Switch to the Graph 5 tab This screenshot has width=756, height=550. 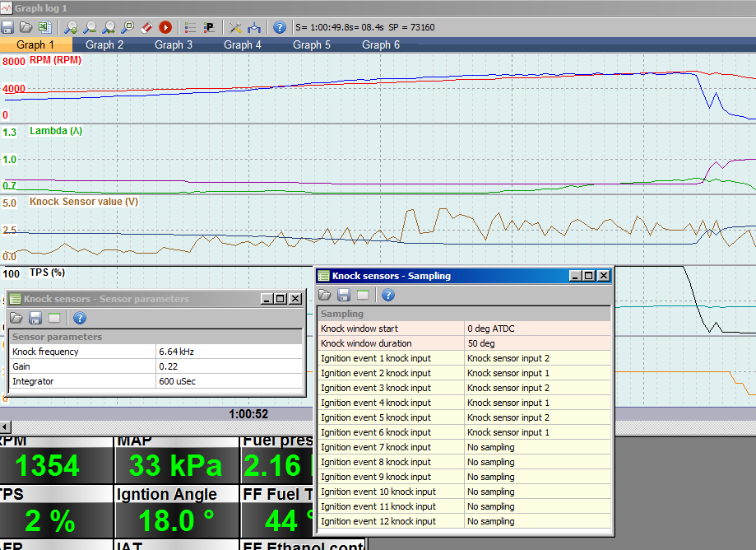point(312,44)
